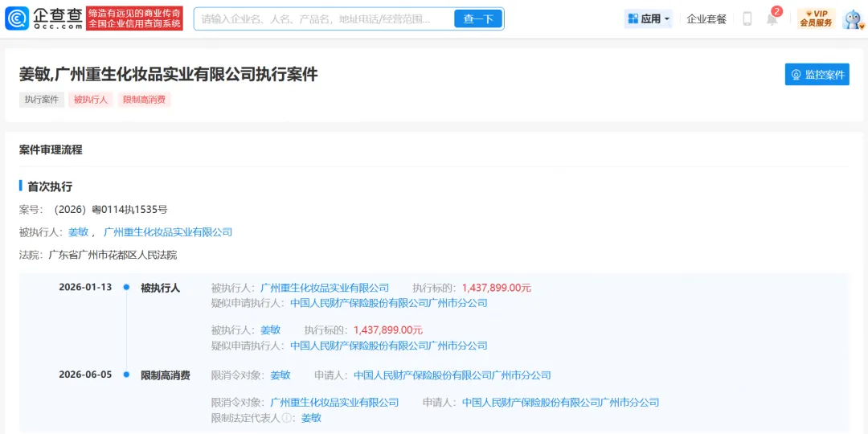868x434 pixels.
Task: Expand the 应用 apps dropdown
Action: coord(649,18)
